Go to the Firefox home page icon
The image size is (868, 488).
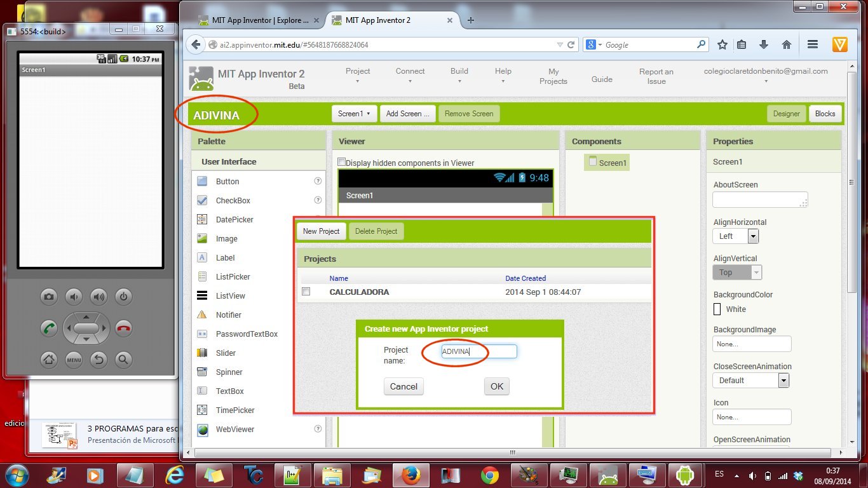coord(787,44)
